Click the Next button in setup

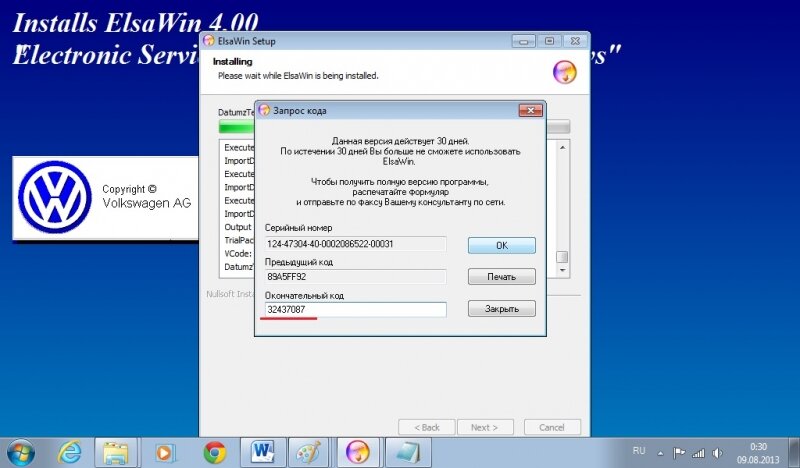tap(485, 427)
